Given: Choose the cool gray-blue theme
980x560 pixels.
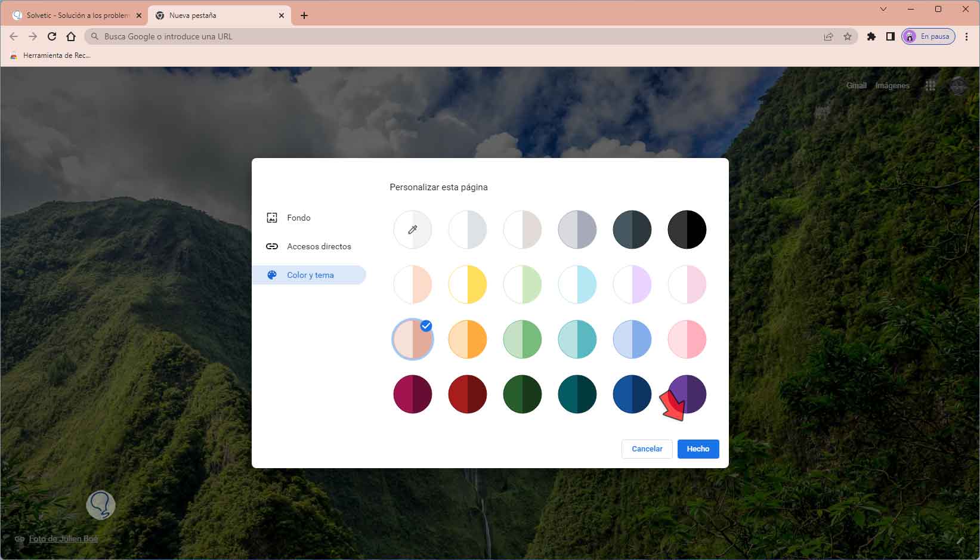Looking at the screenshot, I should pyautogui.click(x=577, y=230).
